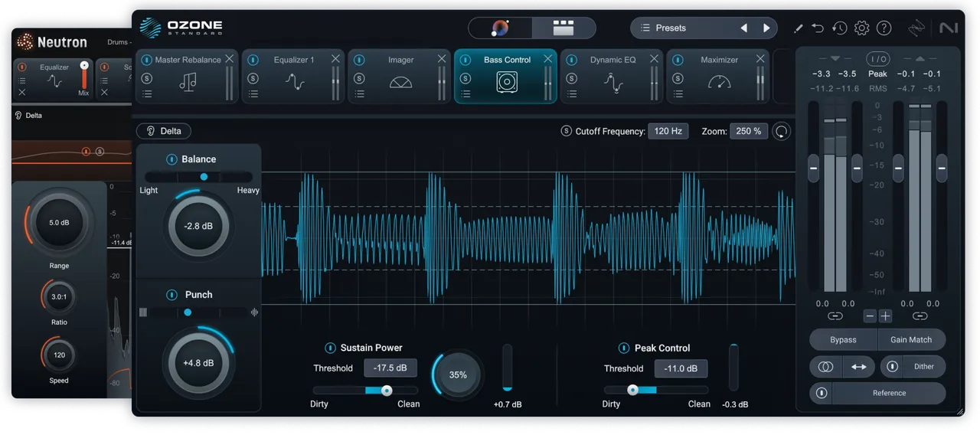980x435 pixels.
Task: Adjust the Sustain Power Dirty-Clean slider handle
Action: [x=387, y=391]
